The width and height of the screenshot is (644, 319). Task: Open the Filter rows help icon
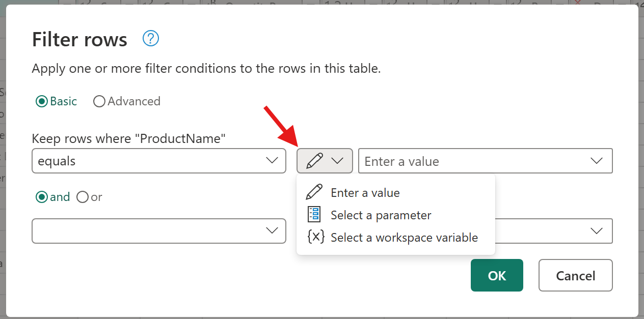pos(150,39)
